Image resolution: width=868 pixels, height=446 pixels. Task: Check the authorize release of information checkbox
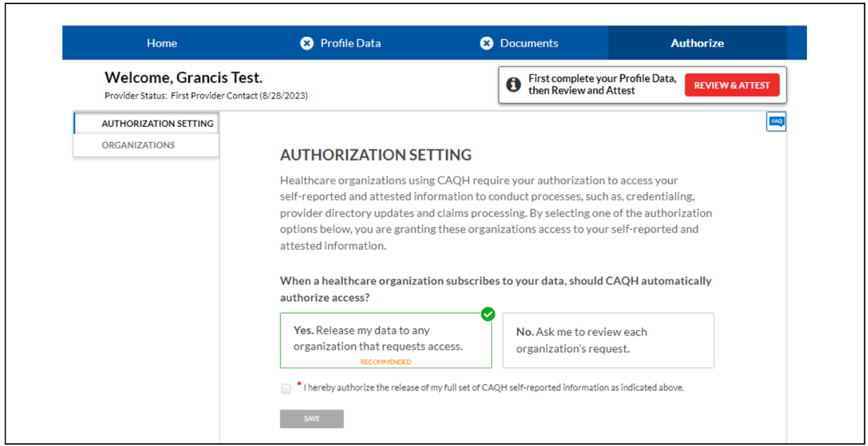coord(286,389)
